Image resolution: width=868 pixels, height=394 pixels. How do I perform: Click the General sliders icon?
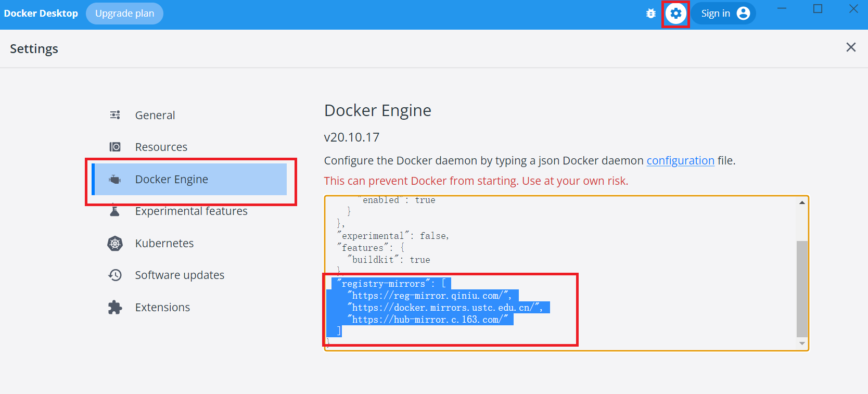[x=115, y=115]
